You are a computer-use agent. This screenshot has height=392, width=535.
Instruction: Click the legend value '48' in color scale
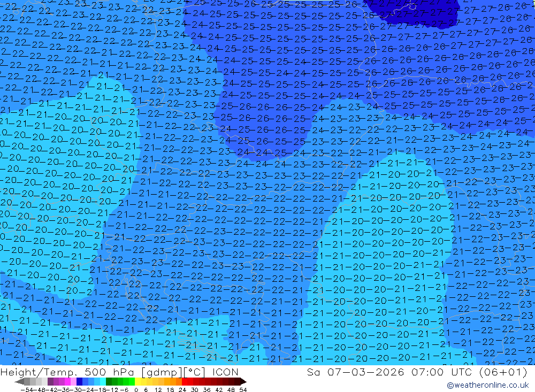pos(231,390)
